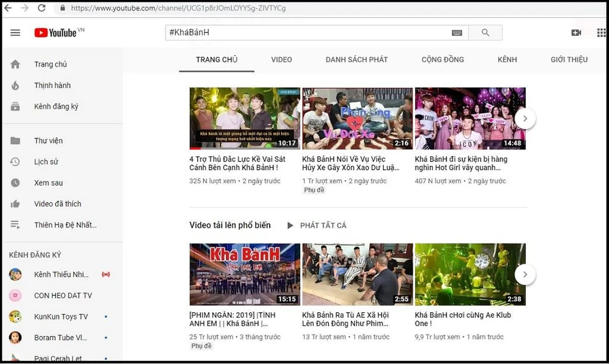Click PHÁT TẤT CẢ play all
This screenshot has height=364, width=609.
[x=317, y=226]
